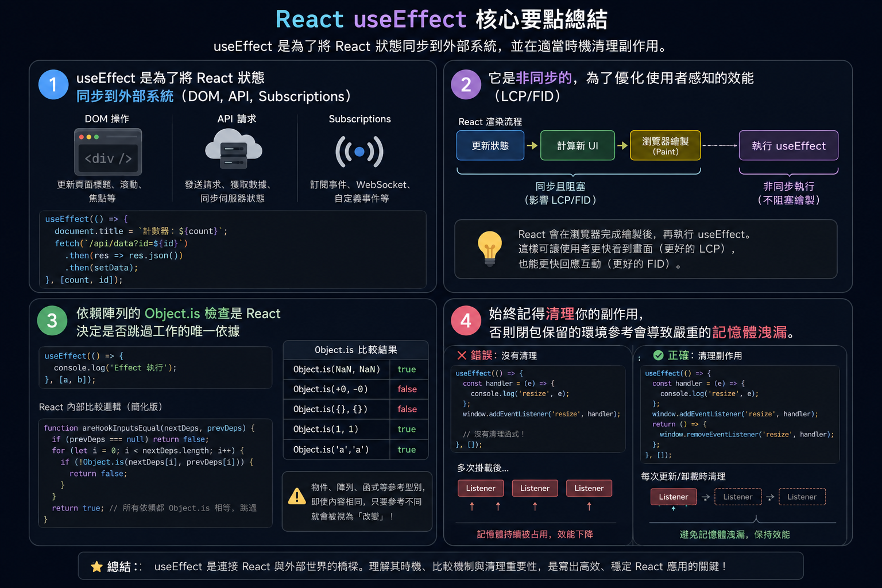This screenshot has width=882, height=588.
Task: Click the 'Object.is({}, {})' table cell
Action: pos(336,409)
